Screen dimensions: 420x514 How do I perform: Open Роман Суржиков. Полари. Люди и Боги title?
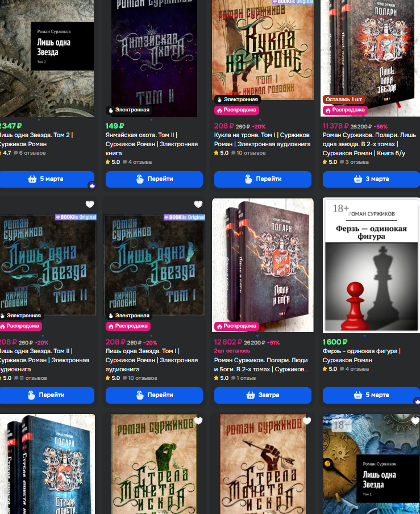coord(261,364)
